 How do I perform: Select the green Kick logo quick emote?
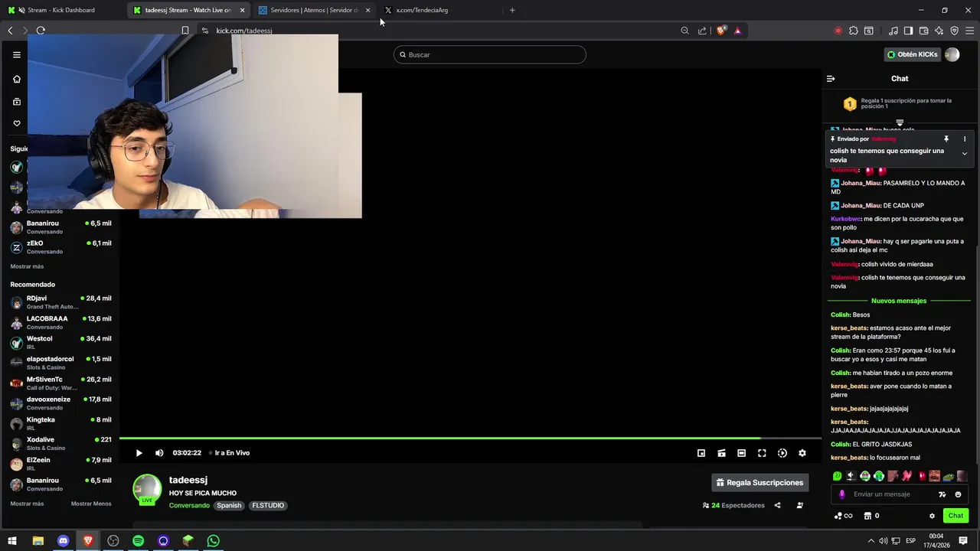coord(838,476)
